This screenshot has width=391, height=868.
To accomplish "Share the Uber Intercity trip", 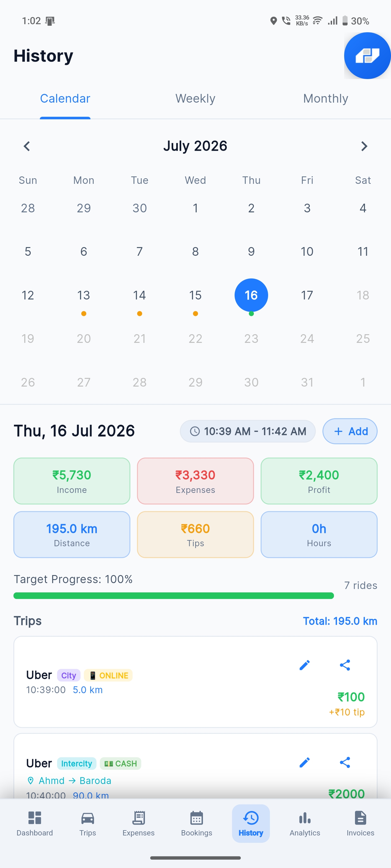I will click(x=345, y=763).
